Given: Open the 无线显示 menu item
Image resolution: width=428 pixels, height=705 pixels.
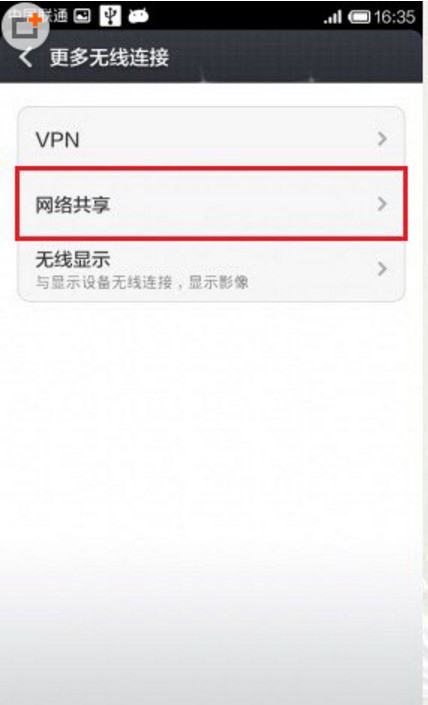Looking at the screenshot, I should click(211, 270).
